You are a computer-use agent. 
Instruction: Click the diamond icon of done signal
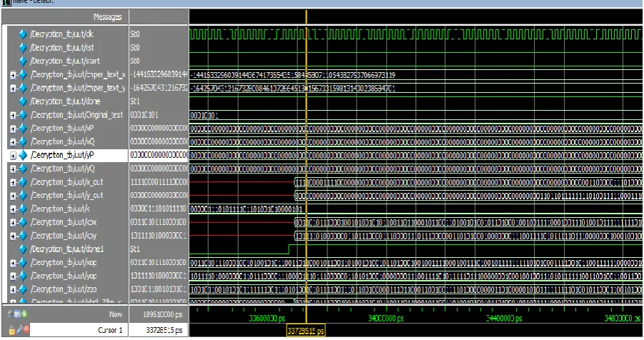pos(23,101)
